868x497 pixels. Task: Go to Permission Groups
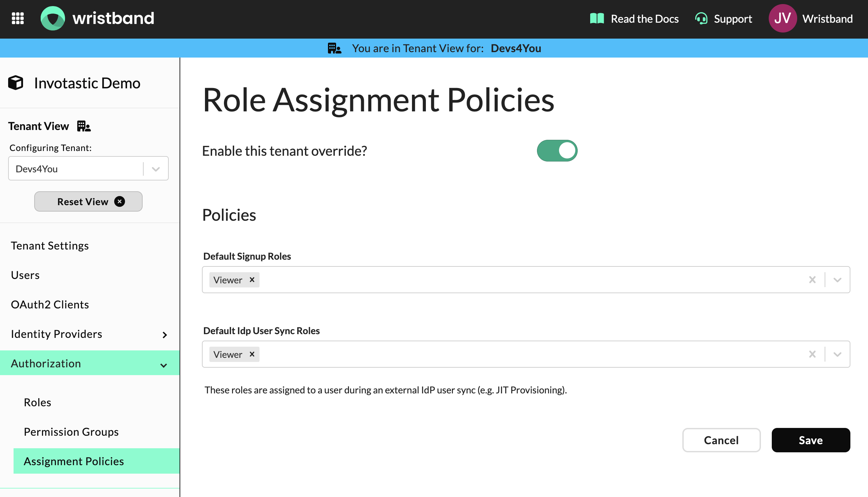point(71,432)
